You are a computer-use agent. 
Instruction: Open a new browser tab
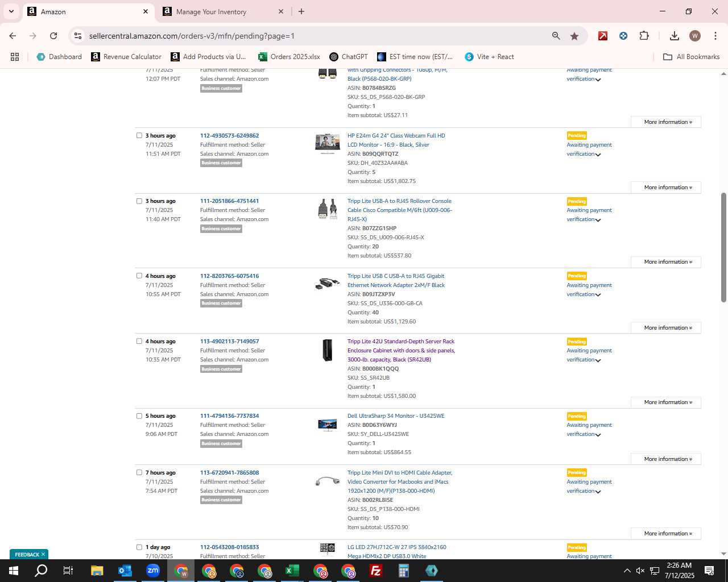coord(301,11)
